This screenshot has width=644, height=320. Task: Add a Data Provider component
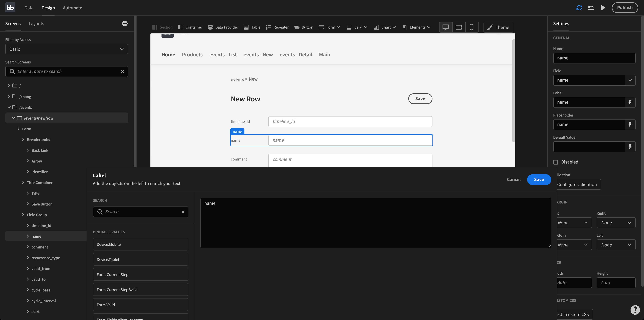point(222,27)
